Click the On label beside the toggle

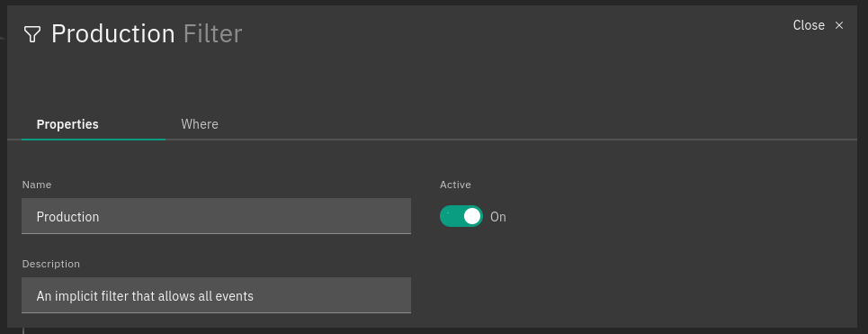(x=498, y=217)
